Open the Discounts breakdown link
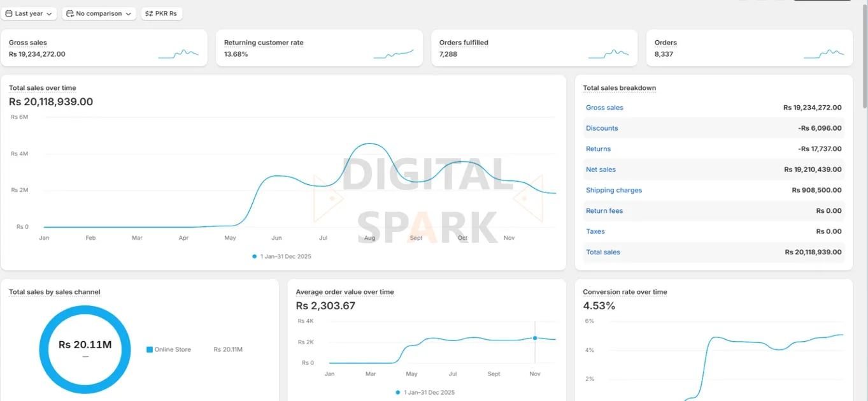Image resolution: width=868 pixels, height=401 pixels. pos(601,128)
